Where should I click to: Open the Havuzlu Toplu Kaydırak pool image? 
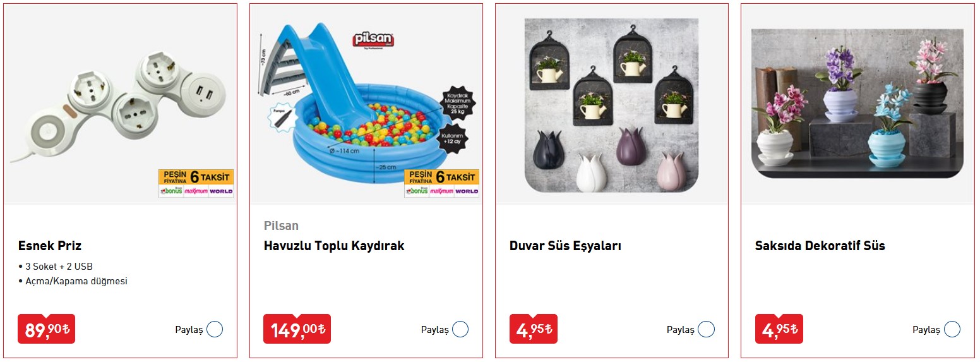[x=366, y=104]
